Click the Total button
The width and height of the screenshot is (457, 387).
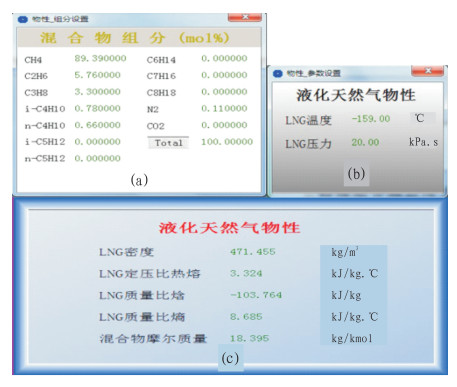(x=168, y=143)
